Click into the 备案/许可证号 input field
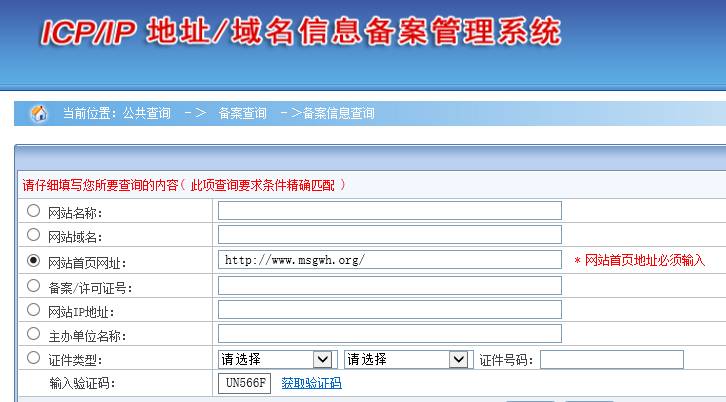The image size is (726, 402). 390,286
